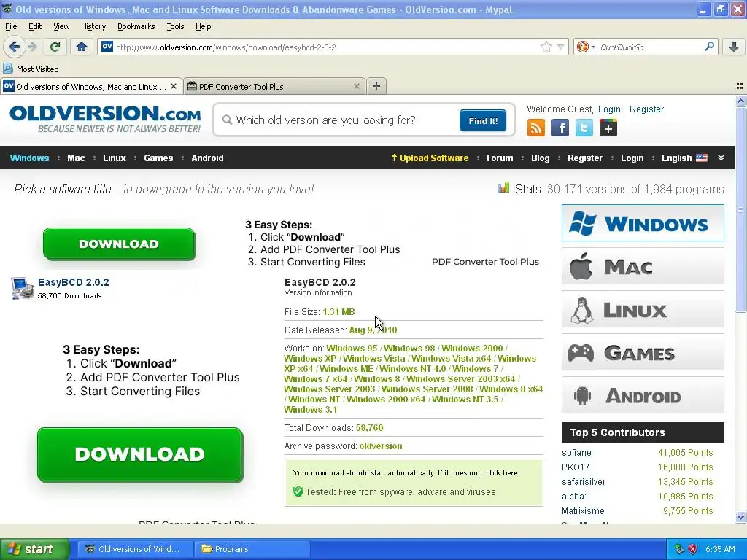Click the page scrollbar down arrow

click(x=740, y=517)
